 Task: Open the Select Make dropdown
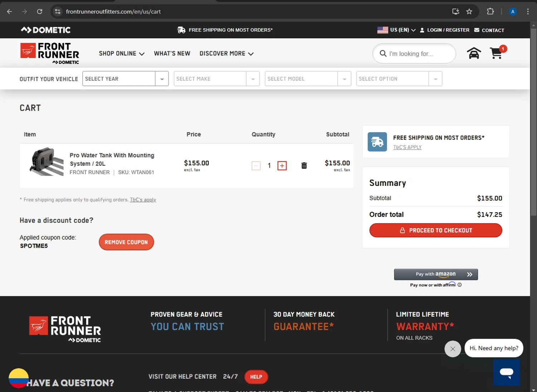217,79
